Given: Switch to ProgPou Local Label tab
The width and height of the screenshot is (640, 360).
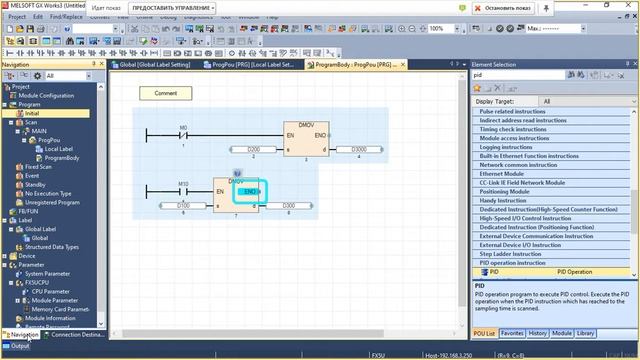Looking at the screenshot, I should click(x=249, y=64).
